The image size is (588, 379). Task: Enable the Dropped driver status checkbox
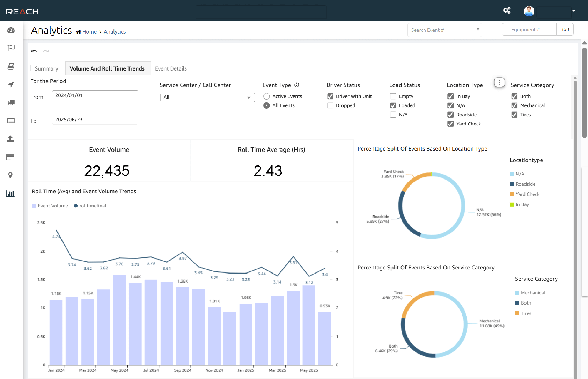click(x=330, y=105)
